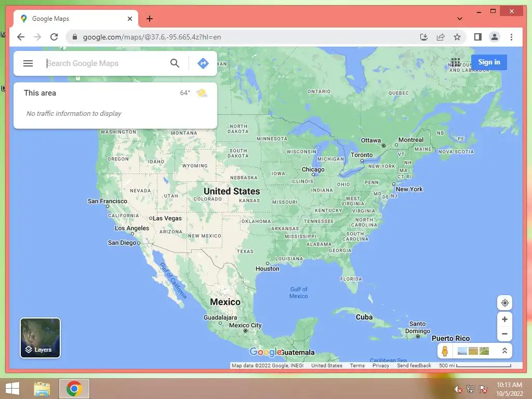Click the padlock site info icon

75,37
